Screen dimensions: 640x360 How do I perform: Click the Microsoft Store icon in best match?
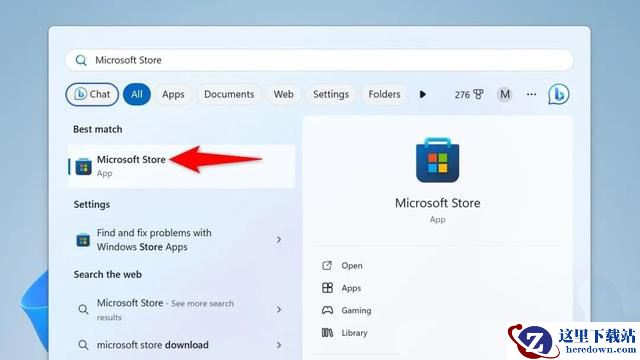pyautogui.click(x=83, y=167)
